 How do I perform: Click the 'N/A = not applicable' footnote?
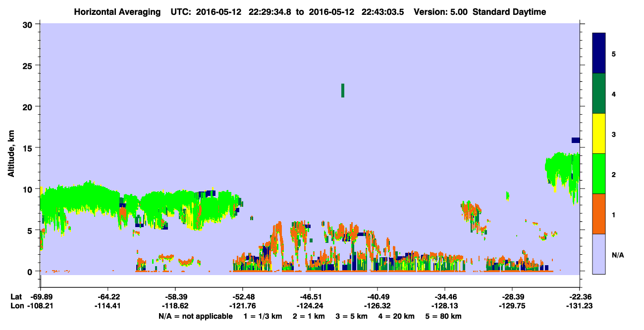click(x=195, y=316)
